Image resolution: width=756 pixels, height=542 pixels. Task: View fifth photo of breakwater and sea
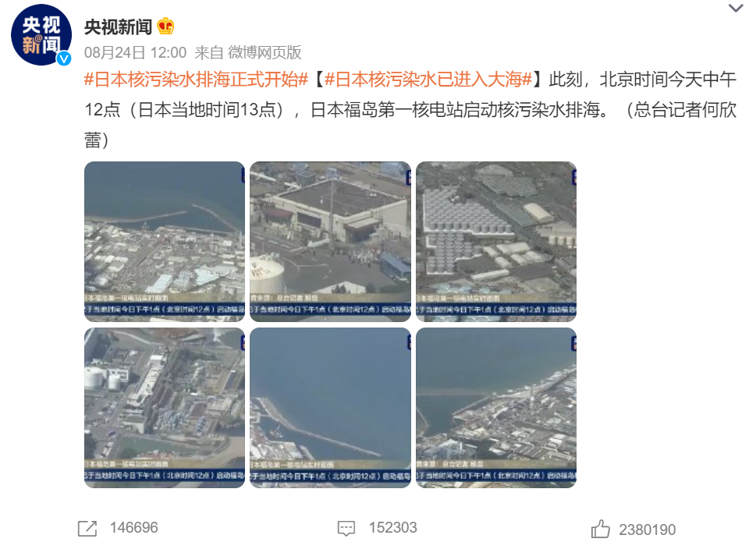pyautogui.click(x=330, y=408)
